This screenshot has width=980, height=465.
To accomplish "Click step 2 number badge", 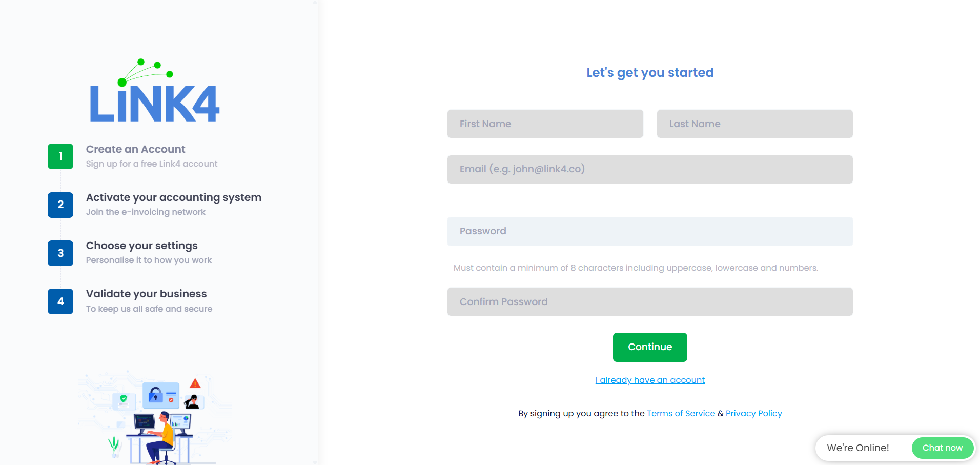I will 60,205.
